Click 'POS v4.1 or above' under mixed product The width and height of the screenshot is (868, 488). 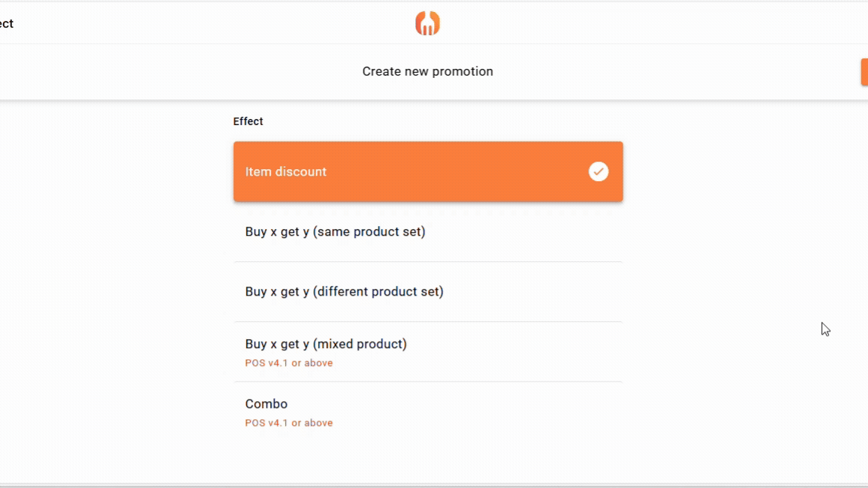tap(289, 363)
